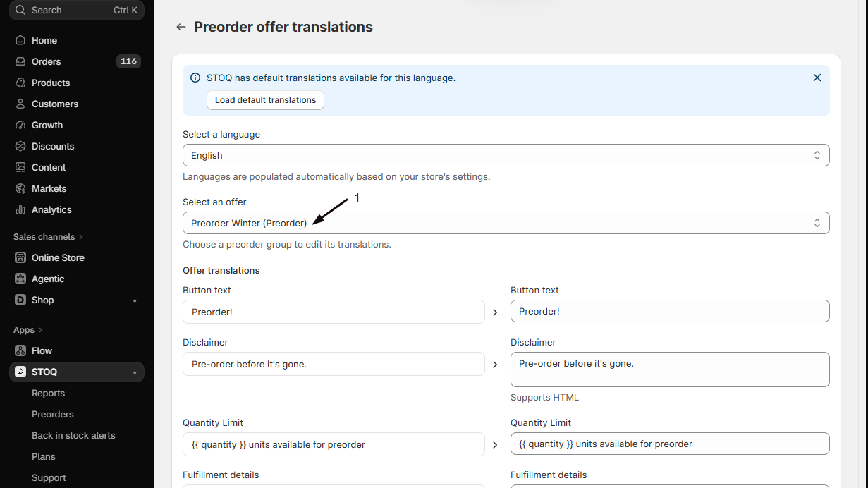Expand the Sales channels section
Screen dimensions: 868x488
tap(48, 237)
